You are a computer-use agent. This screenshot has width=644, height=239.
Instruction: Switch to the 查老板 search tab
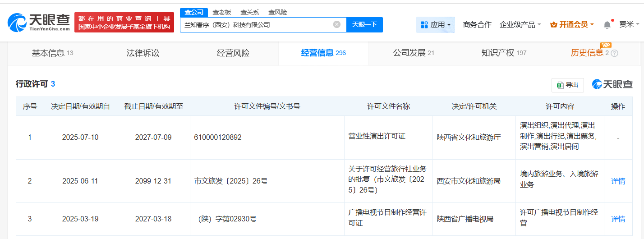click(x=222, y=12)
